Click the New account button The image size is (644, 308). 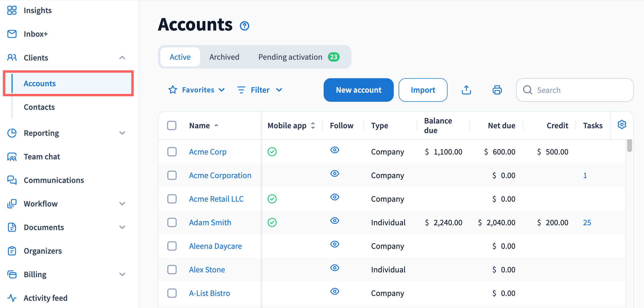(358, 90)
